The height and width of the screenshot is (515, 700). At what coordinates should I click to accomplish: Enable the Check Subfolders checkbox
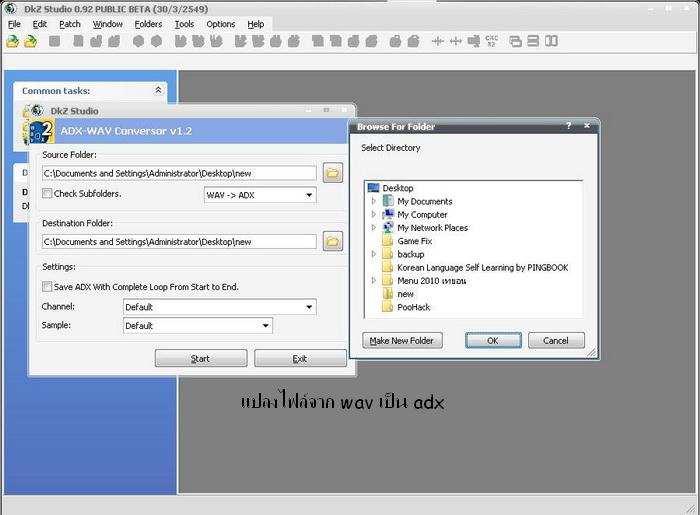click(x=47, y=193)
